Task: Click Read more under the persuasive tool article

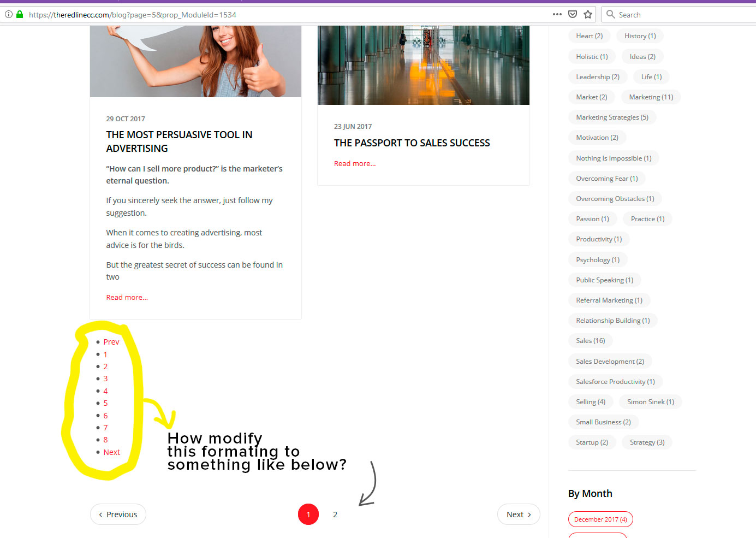Action: tap(127, 297)
